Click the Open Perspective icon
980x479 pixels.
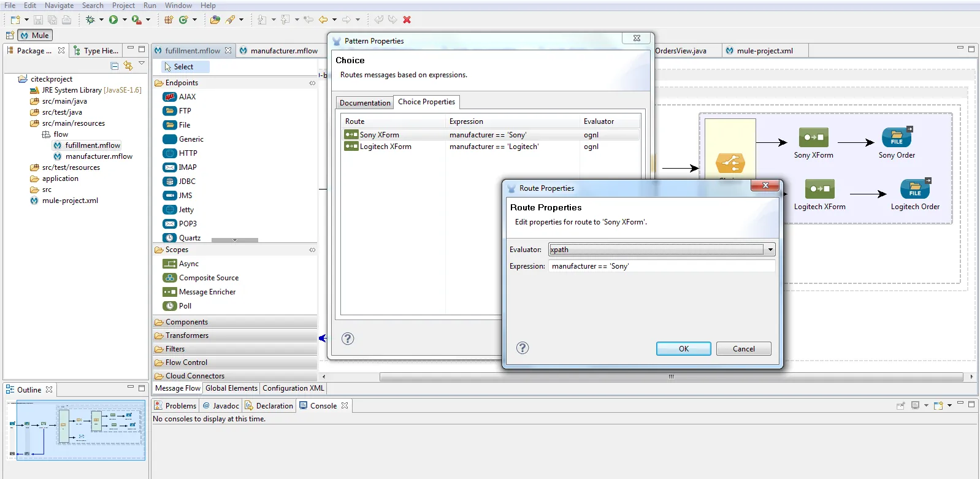[x=10, y=35]
